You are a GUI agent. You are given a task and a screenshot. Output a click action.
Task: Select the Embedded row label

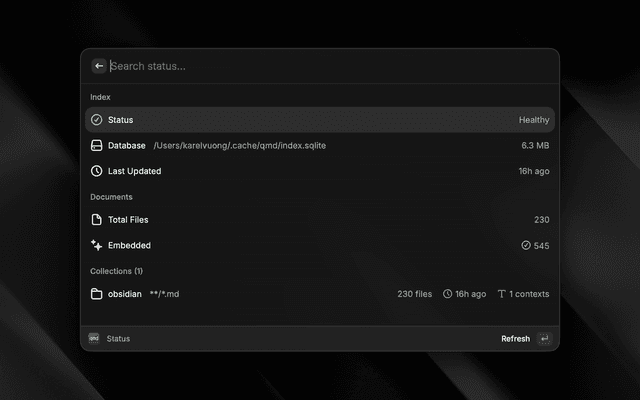coord(129,245)
